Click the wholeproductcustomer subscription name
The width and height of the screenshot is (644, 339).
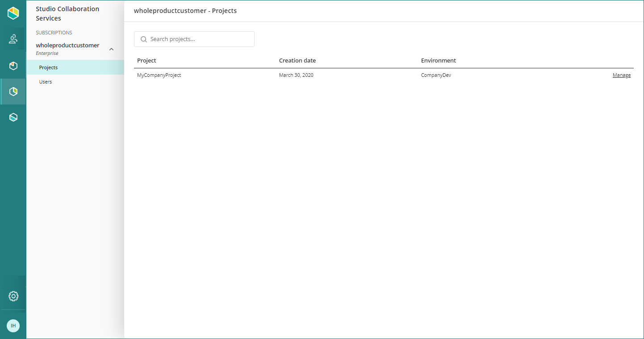tap(67, 46)
